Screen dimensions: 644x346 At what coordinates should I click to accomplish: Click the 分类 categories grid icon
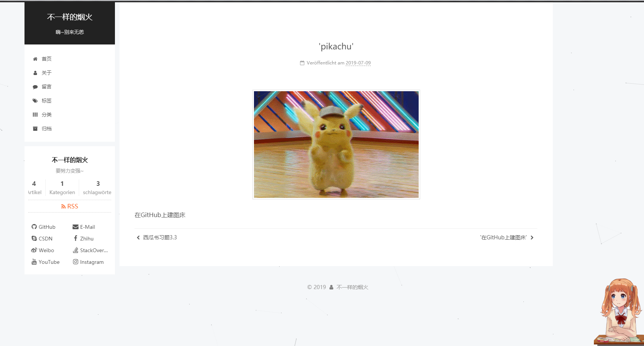(35, 115)
